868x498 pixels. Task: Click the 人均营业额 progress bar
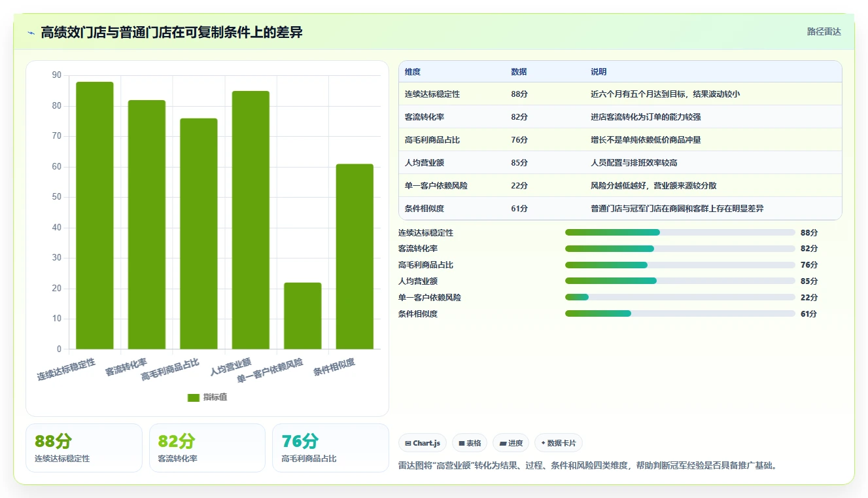(680, 281)
